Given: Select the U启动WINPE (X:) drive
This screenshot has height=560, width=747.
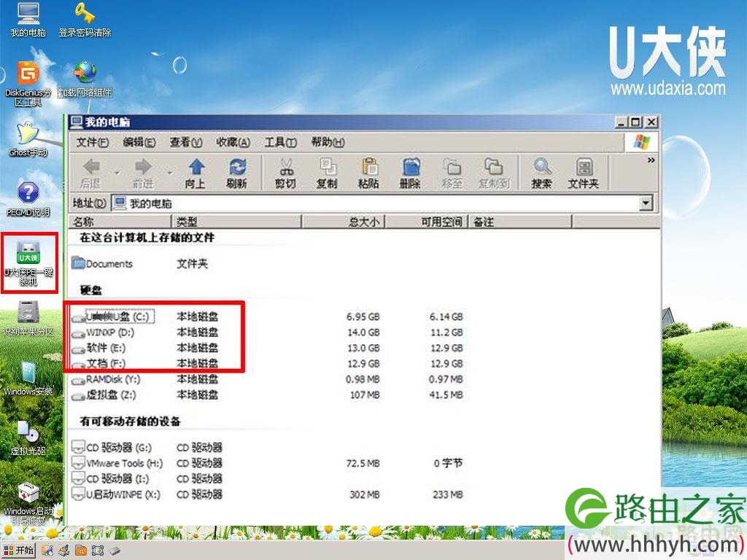Looking at the screenshot, I should coord(116,495).
